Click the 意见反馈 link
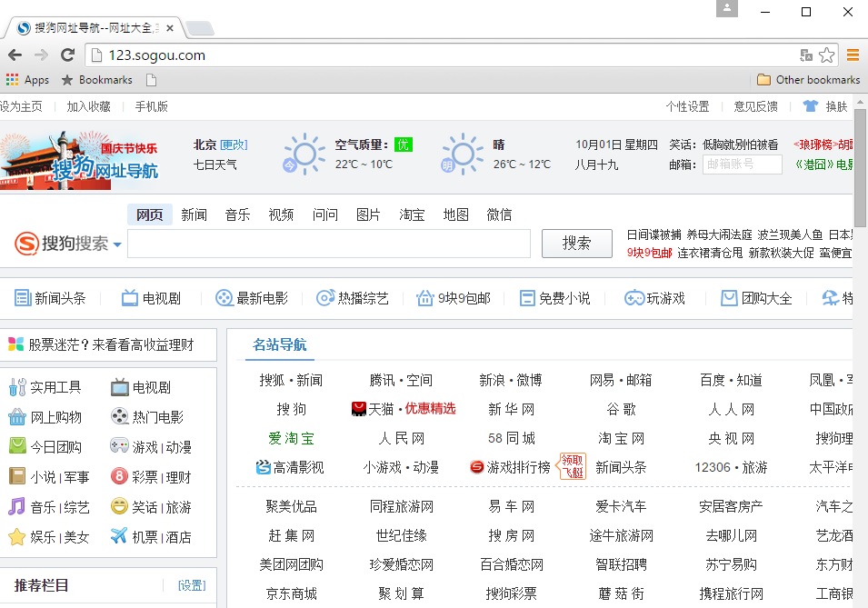This screenshot has height=608, width=868. pos(755,106)
